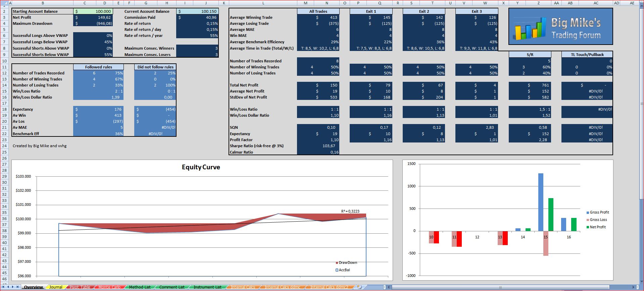Open the Journal sheet tab
The height and width of the screenshot is (291, 644).
(x=55, y=287)
